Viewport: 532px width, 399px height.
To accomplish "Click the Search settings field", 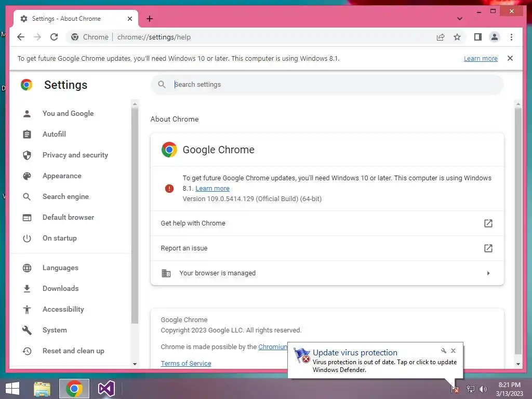I will coord(327,85).
